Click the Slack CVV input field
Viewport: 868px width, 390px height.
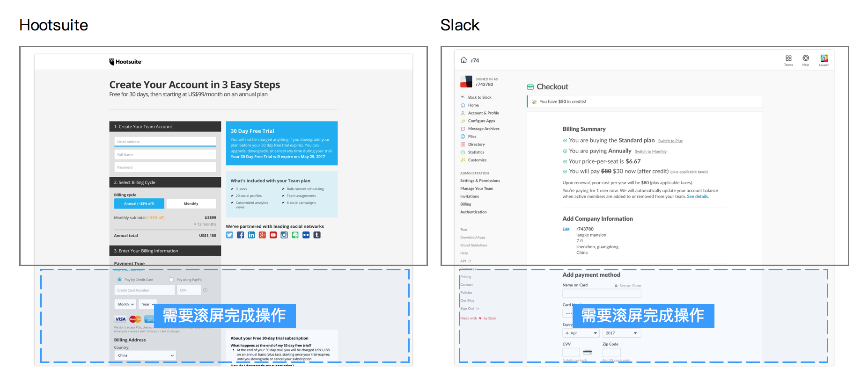point(571,353)
